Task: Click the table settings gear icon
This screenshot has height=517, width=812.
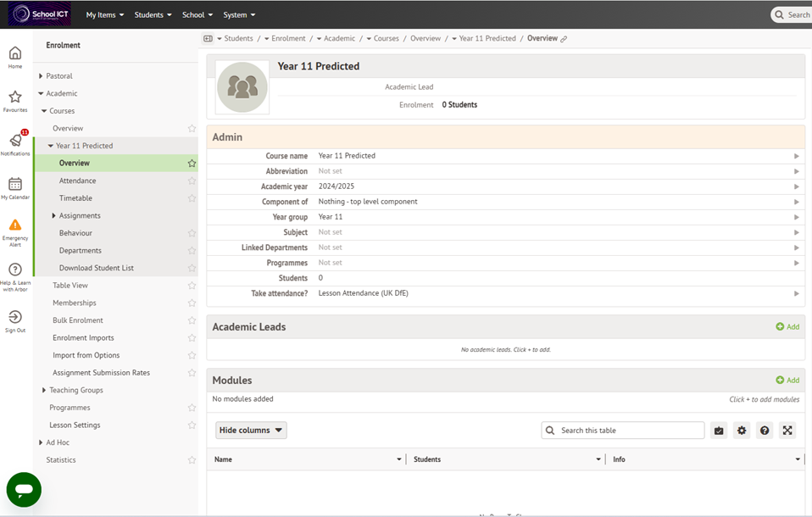Action: pos(742,431)
